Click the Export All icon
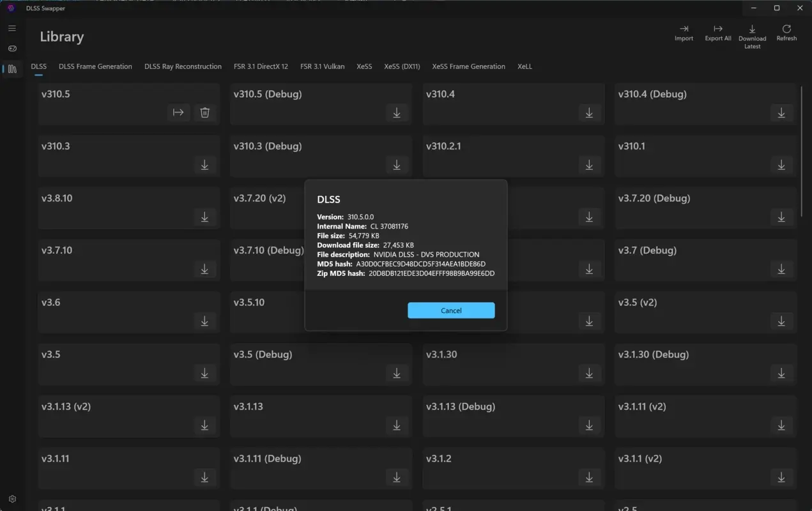Viewport: 812px width, 511px height. coord(717,33)
